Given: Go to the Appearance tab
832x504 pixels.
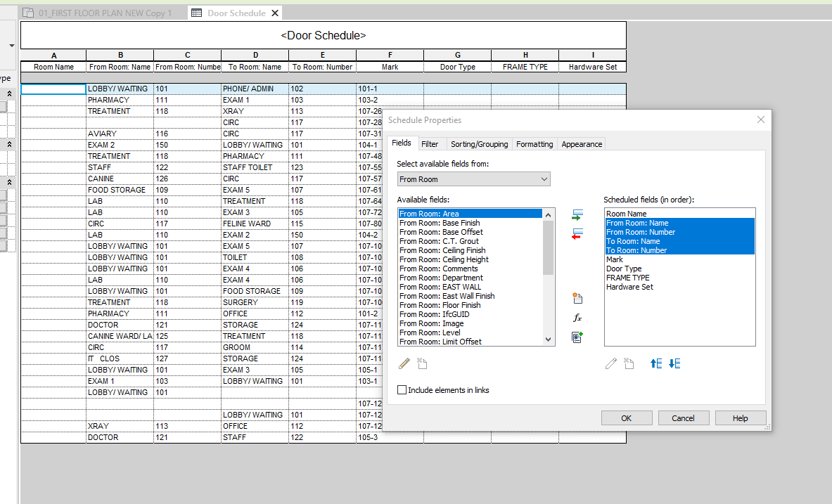Looking at the screenshot, I should click(x=582, y=144).
